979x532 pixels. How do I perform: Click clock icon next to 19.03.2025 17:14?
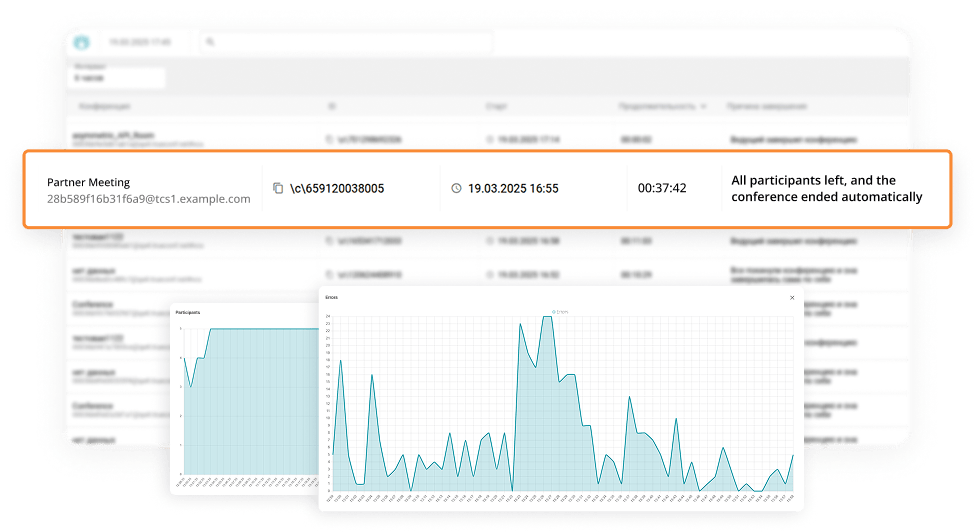pos(489,140)
